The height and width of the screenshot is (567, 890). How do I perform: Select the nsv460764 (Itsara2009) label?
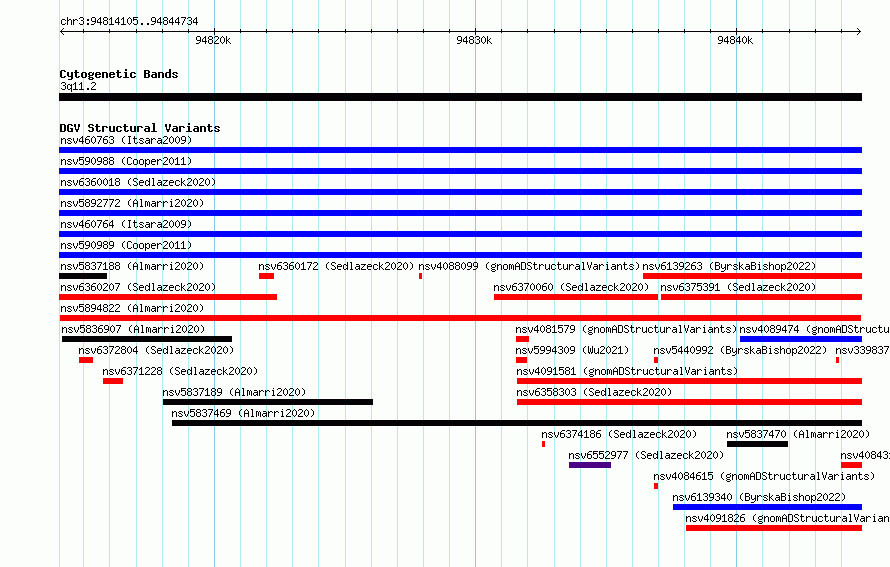coord(126,224)
